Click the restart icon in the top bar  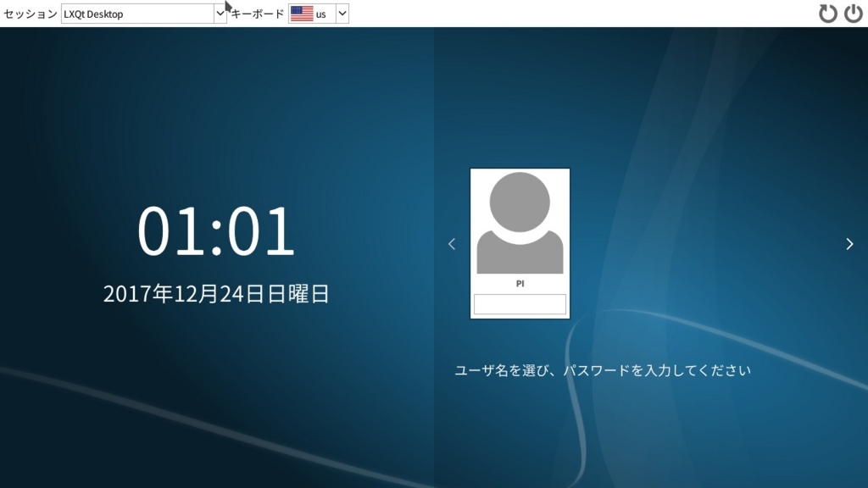(827, 14)
